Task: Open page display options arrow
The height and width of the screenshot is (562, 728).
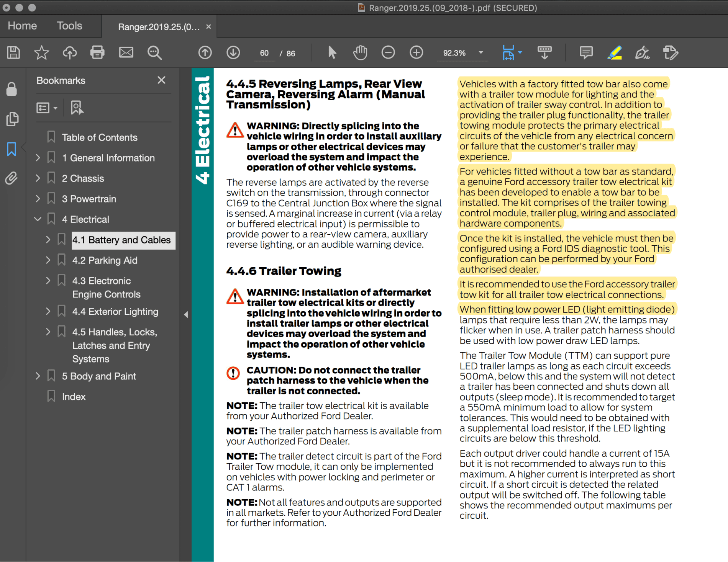Action: (520, 52)
